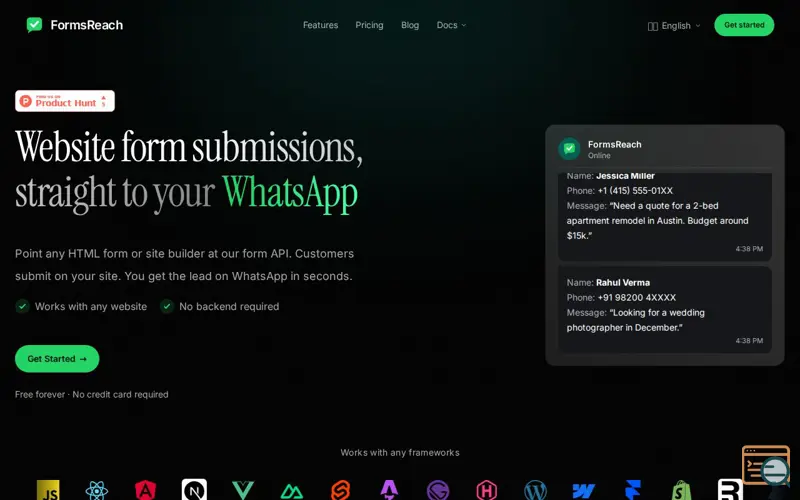This screenshot has height=500, width=800.
Task: Click the Framer logo icon
Action: click(633, 490)
